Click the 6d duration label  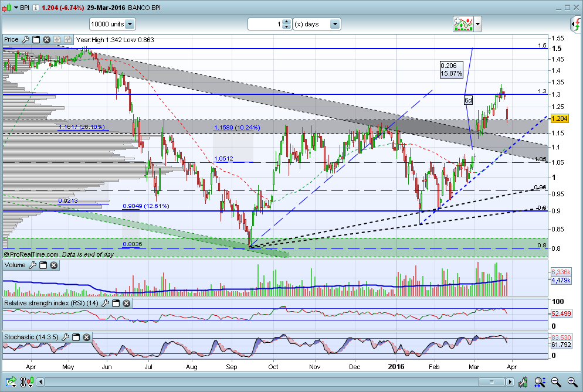(469, 100)
